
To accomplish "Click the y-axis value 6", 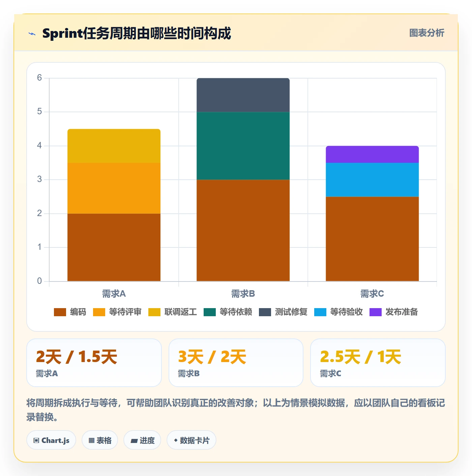I will [39, 78].
